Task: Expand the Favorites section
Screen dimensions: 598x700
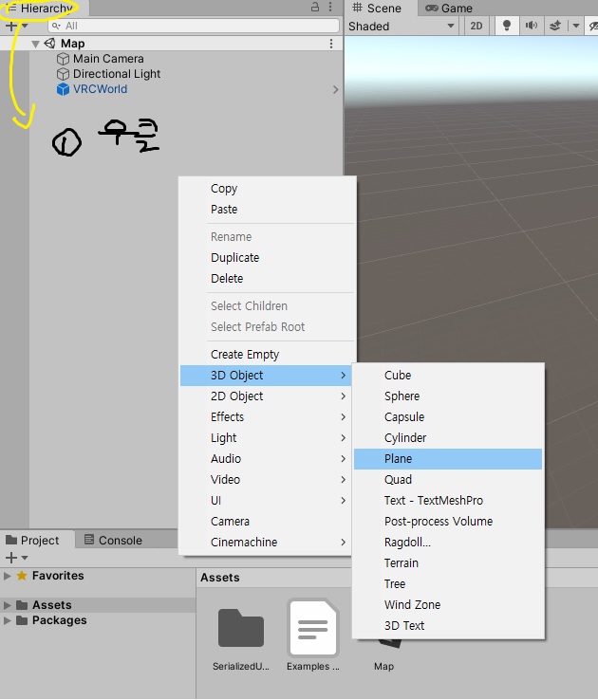Action: tap(8, 576)
